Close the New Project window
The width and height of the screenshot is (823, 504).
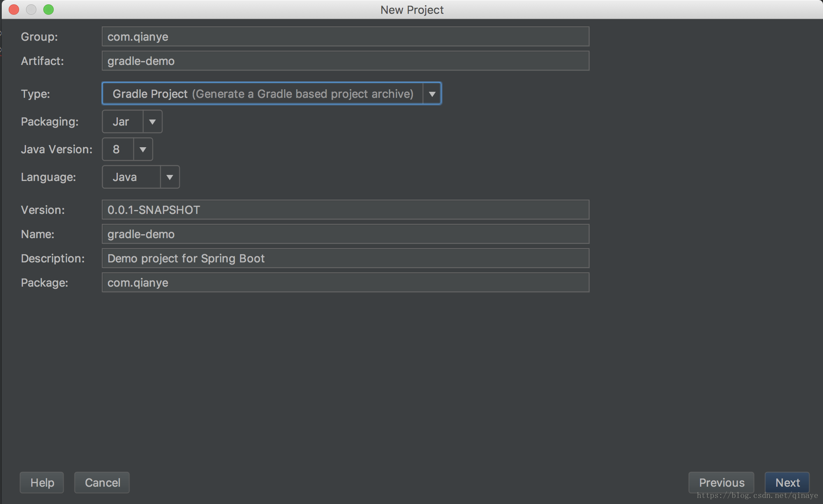click(14, 10)
